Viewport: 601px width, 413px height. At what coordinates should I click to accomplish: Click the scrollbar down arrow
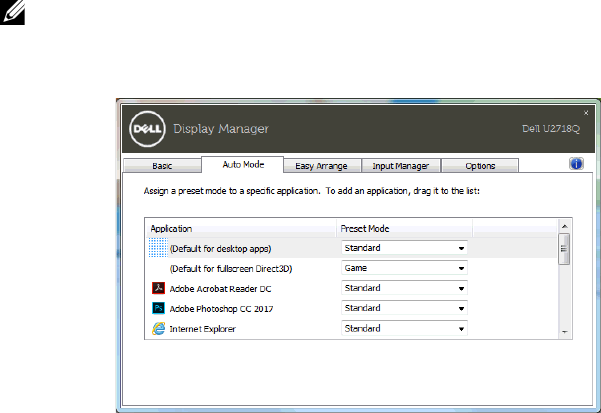coord(565,332)
